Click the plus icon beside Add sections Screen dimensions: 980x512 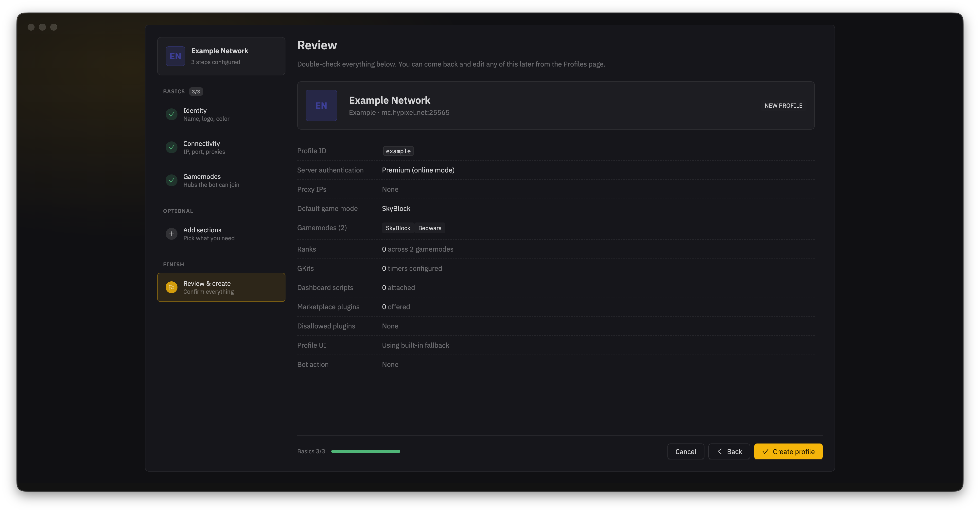[172, 234]
